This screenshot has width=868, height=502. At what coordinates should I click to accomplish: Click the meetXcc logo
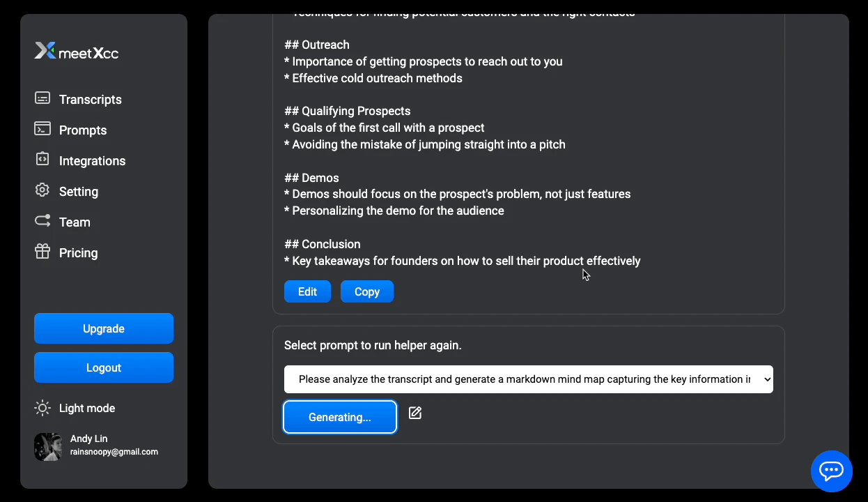tap(77, 51)
